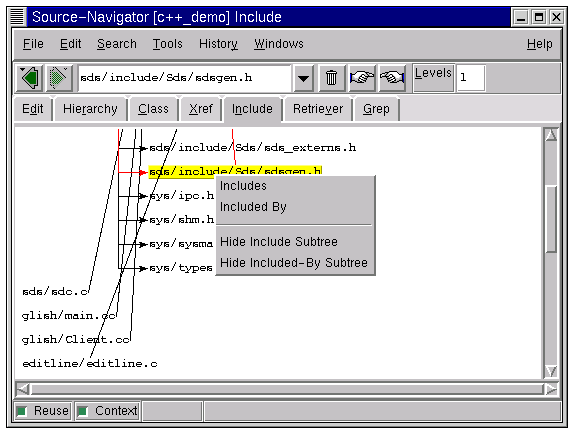Click the vertical scrollbar thumb
570x430 pixels.
pyautogui.click(x=551, y=219)
